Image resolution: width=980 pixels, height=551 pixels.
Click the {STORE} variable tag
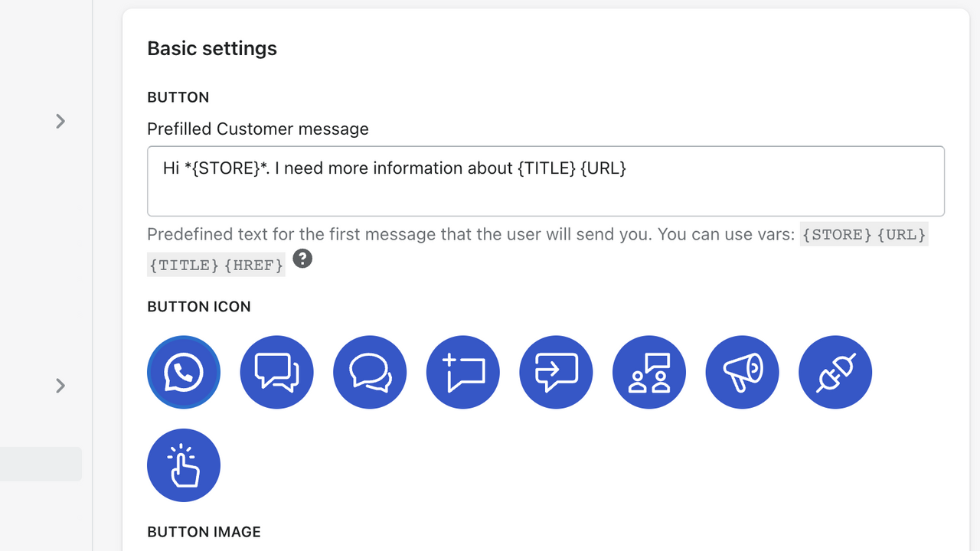pos(837,235)
